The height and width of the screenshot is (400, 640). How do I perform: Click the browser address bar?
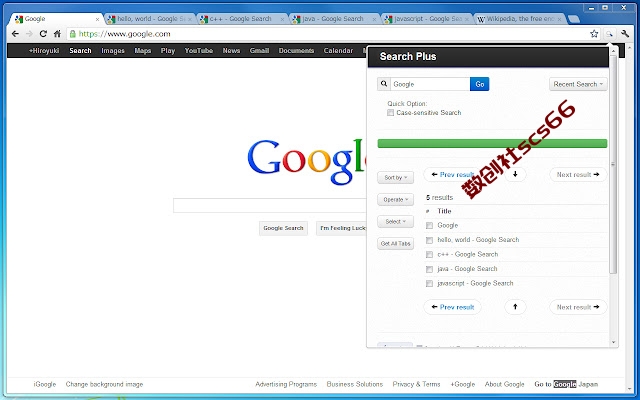pyautogui.click(x=327, y=34)
